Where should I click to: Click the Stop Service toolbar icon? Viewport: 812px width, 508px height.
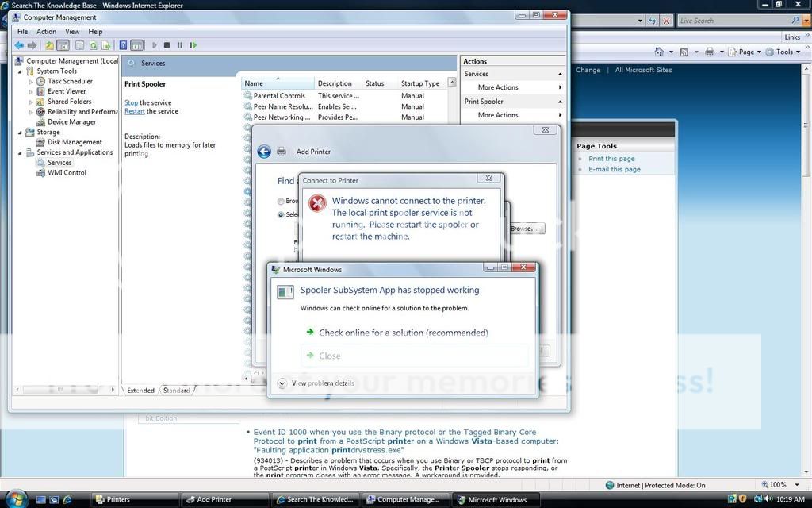coord(167,45)
